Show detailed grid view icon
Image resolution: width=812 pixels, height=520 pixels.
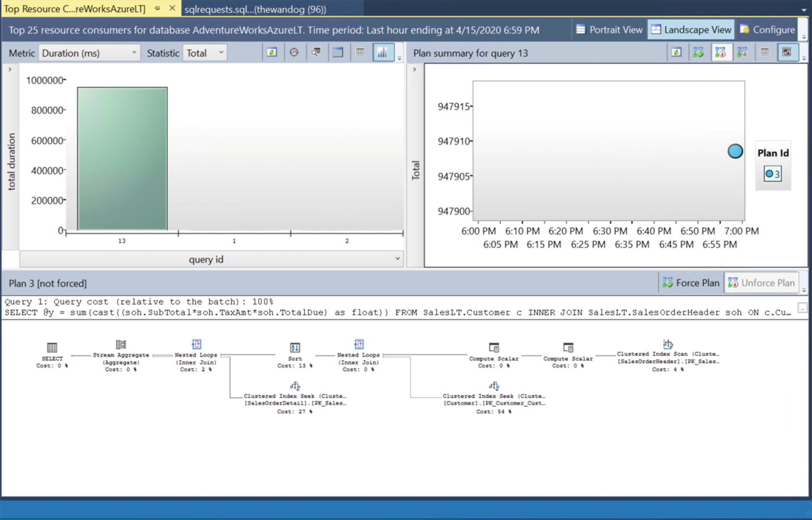coord(338,53)
